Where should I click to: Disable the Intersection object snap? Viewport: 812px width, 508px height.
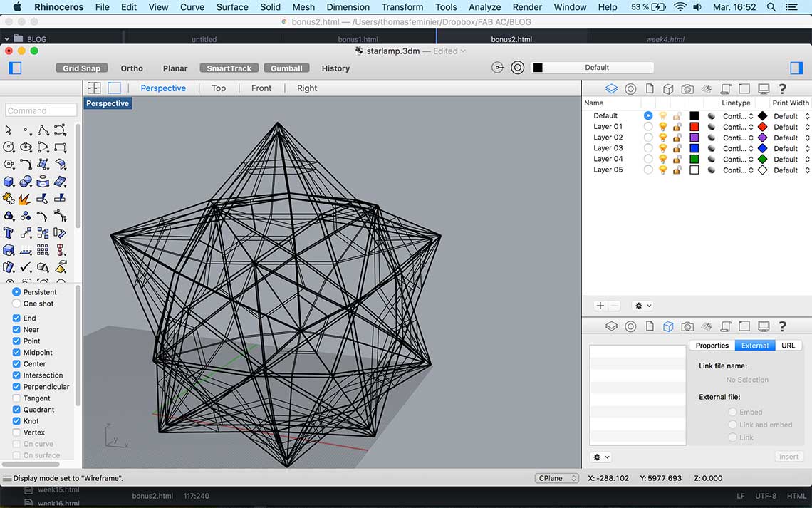16,375
